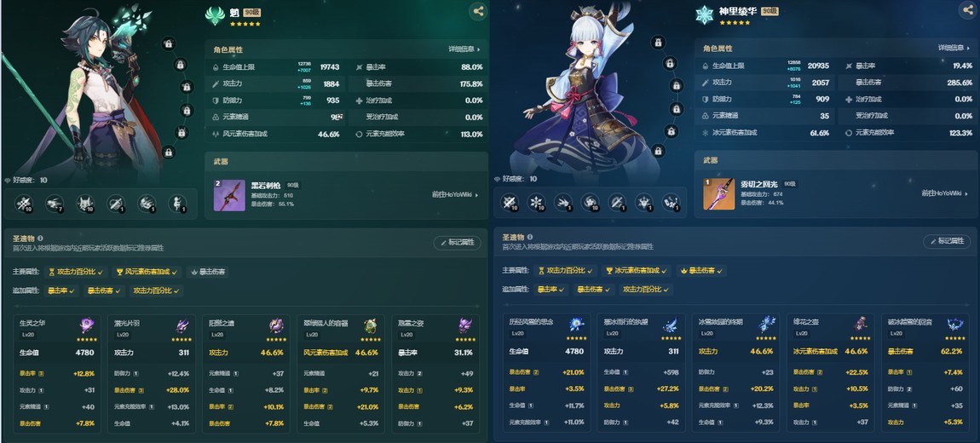
Task: Click the info icon next to left 圣遗物
Action: 40,238
